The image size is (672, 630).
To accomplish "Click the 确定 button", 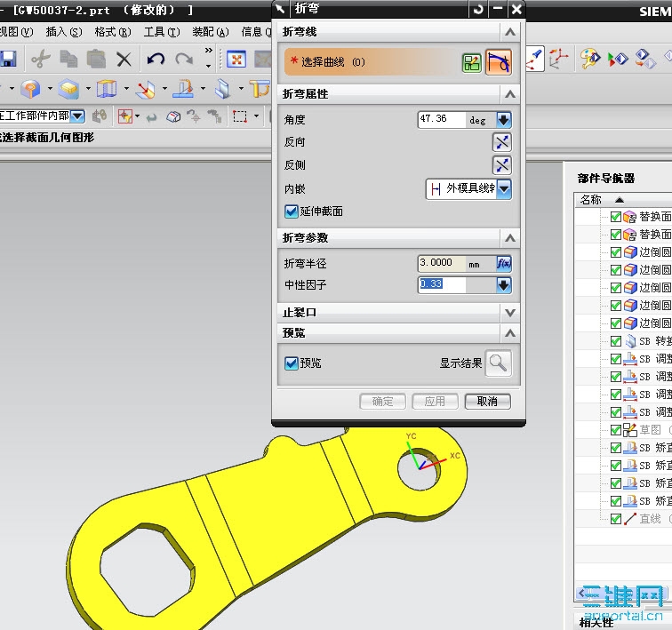I will click(382, 402).
